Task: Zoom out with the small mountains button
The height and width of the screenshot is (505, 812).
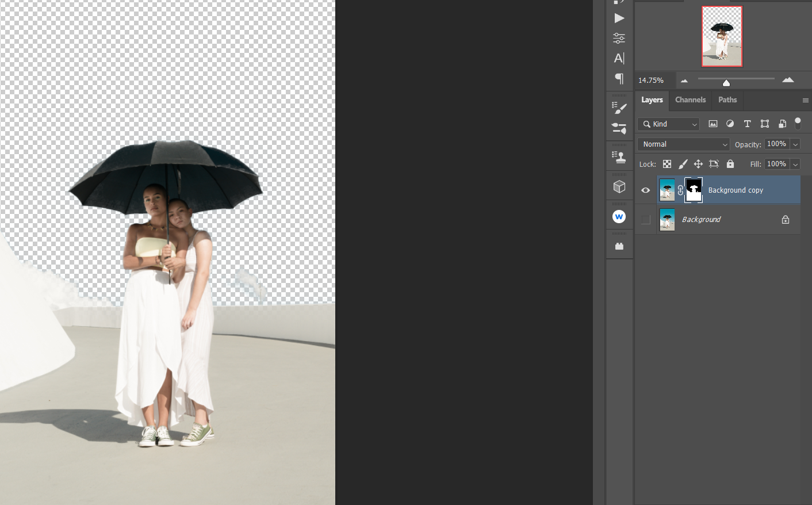Action: coord(684,80)
